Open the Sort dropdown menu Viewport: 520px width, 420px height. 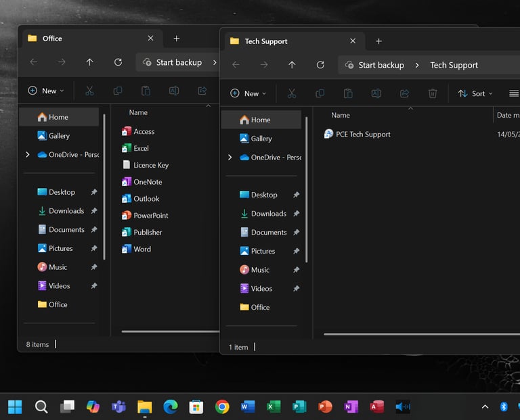(475, 93)
